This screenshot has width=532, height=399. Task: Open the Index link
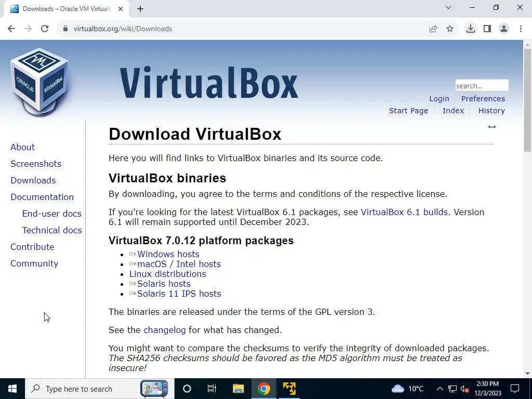(453, 111)
